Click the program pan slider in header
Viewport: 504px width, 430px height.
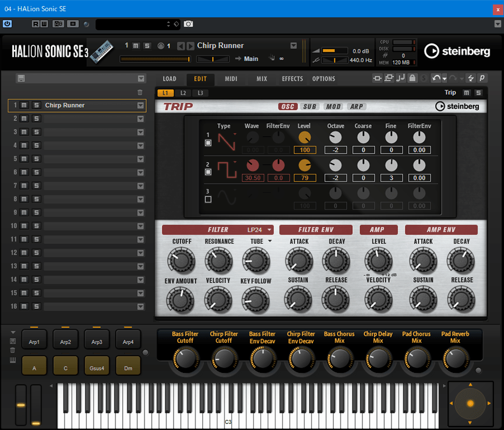click(x=213, y=59)
